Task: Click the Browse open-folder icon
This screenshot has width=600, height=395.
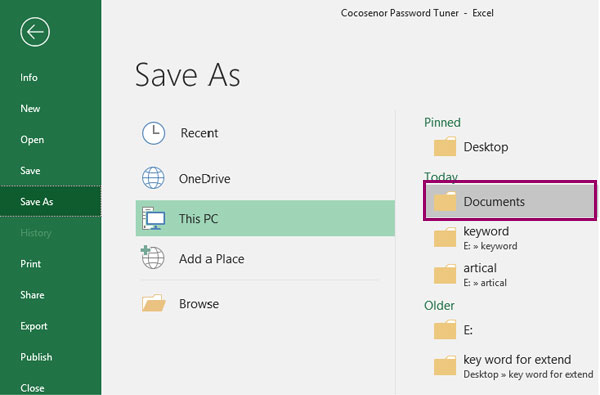Action: pos(153,303)
